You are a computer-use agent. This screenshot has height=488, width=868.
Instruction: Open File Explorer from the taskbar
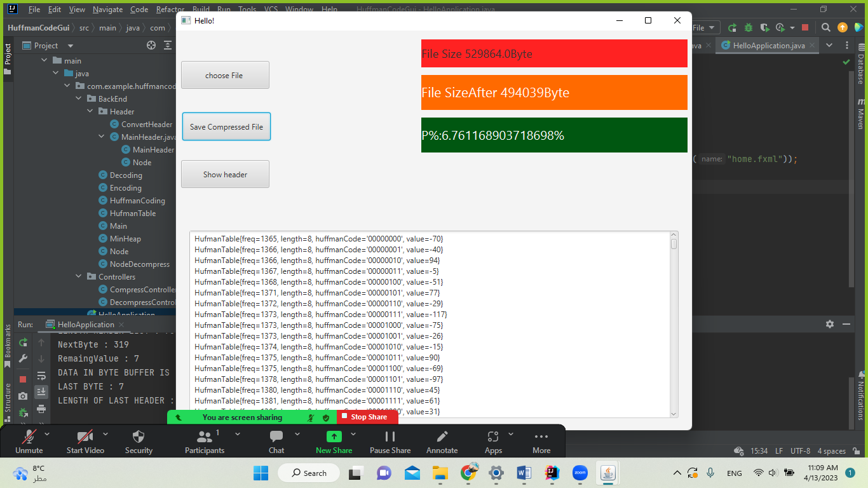tap(440, 473)
